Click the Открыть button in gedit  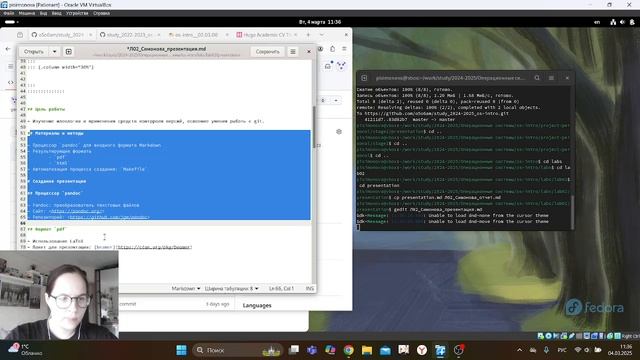33,52
